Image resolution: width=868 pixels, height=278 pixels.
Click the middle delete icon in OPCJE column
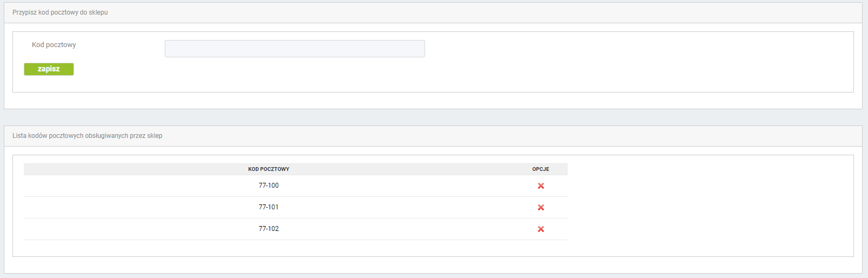point(541,207)
